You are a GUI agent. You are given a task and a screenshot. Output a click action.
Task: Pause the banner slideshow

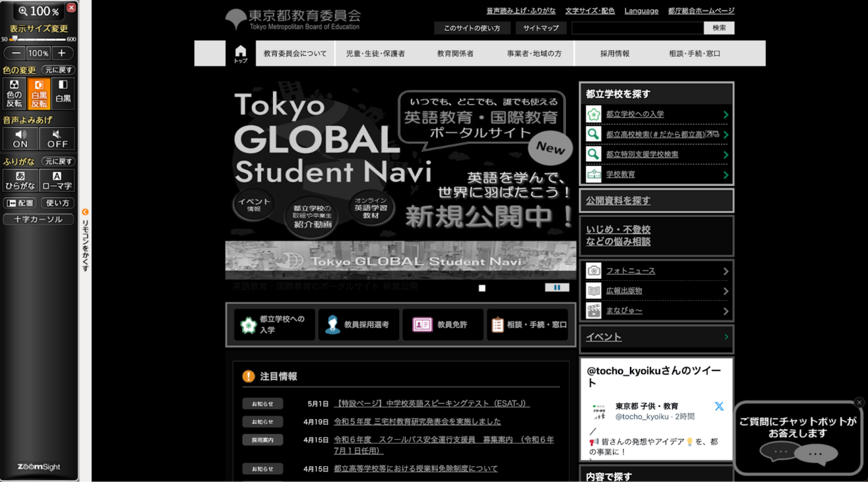[557, 287]
